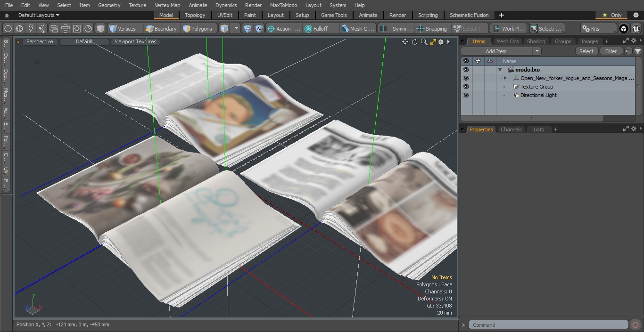Switch to the Shading tab

[536, 41]
